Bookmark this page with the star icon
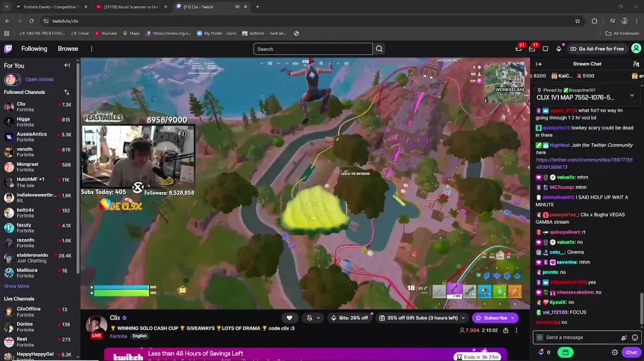Image resolution: width=644 pixels, height=361 pixels. (x=578, y=21)
